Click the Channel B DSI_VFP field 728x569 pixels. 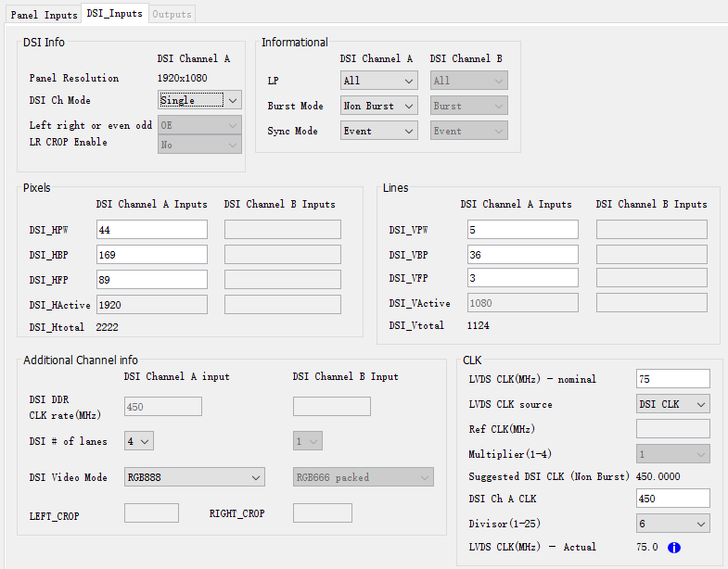point(652,278)
